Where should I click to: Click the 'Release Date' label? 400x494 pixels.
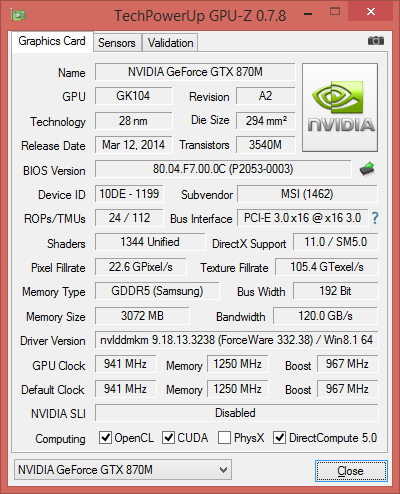(x=53, y=146)
